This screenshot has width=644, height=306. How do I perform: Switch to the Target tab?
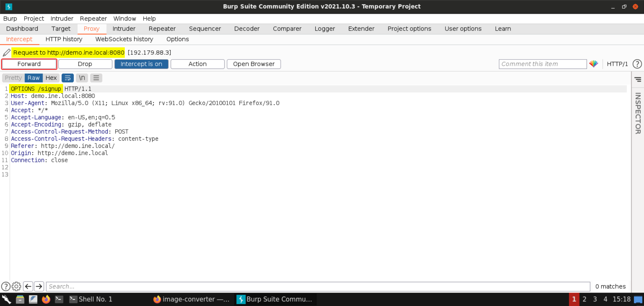(61, 29)
